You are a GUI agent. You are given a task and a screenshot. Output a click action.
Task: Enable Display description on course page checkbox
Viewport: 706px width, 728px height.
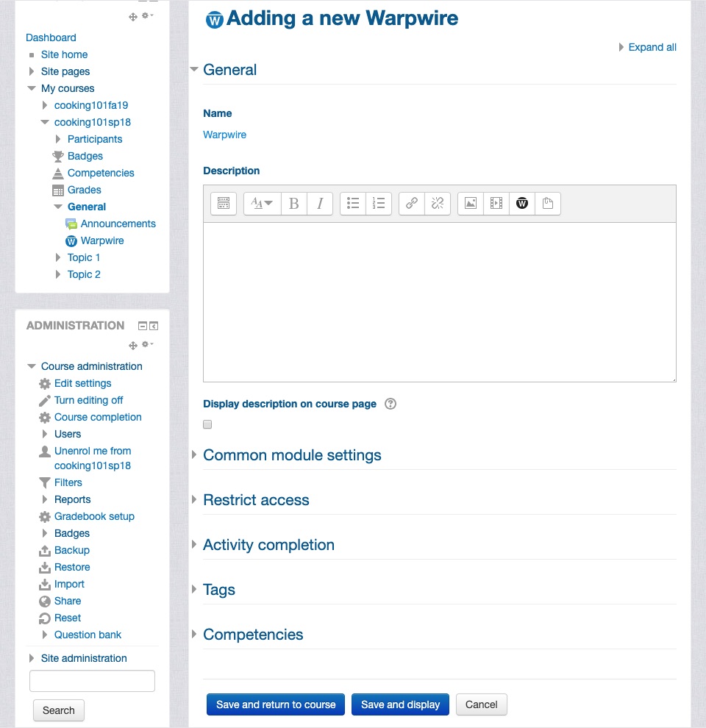[207, 424]
